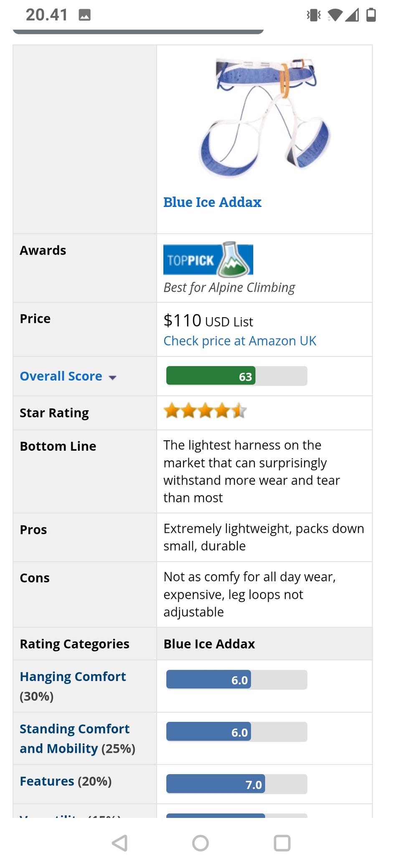Tap the Hanging Comfort 6.0 score bar

[236, 680]
